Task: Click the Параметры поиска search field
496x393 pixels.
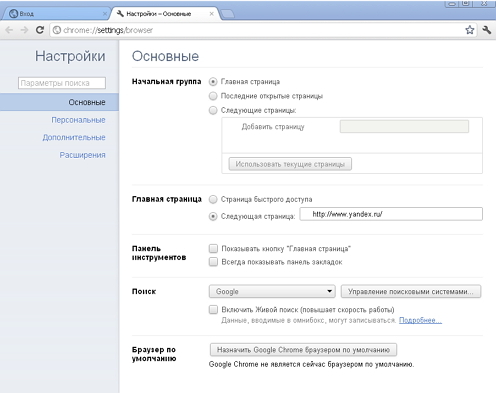Action: (62, 83)
